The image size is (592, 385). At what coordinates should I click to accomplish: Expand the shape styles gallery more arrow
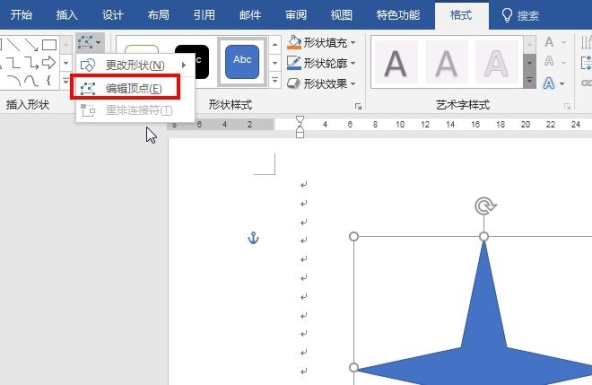coord(275,80)
